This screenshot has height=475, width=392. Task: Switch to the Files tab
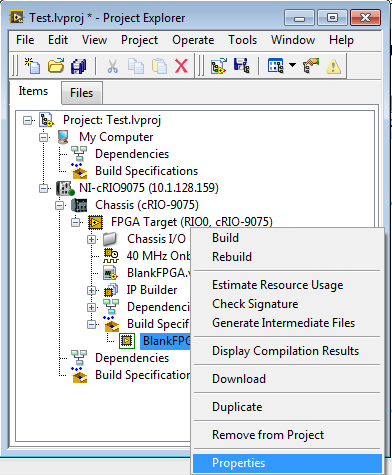click(x=82, y=93)
